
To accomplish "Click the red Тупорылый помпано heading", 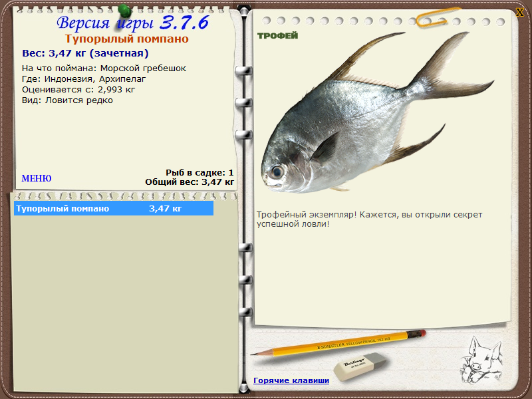I will 127,39.
